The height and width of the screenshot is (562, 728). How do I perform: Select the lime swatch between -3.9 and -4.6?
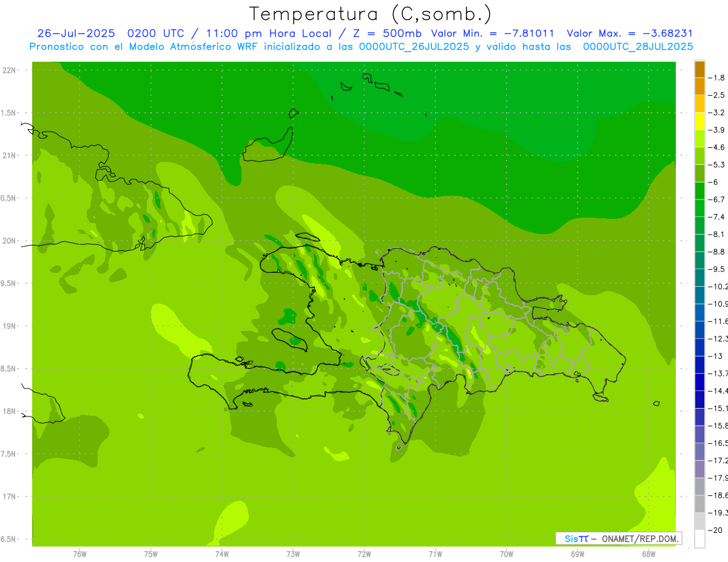click(x=699, y=139)
